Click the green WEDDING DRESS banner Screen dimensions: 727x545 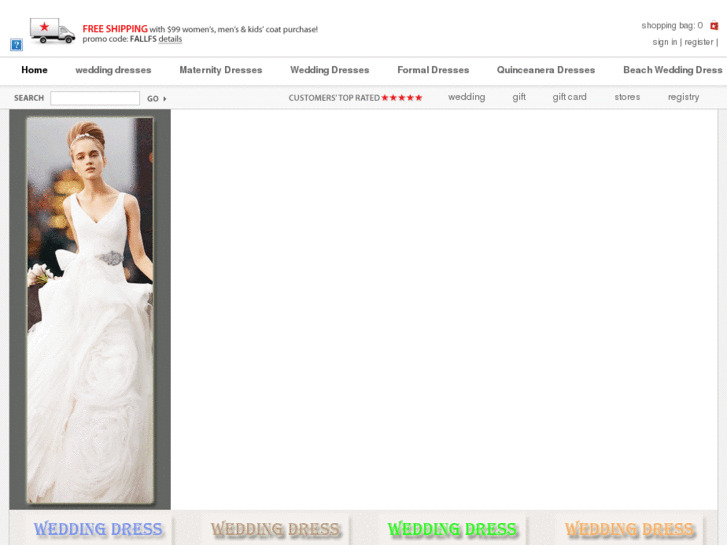pos(452,529)
